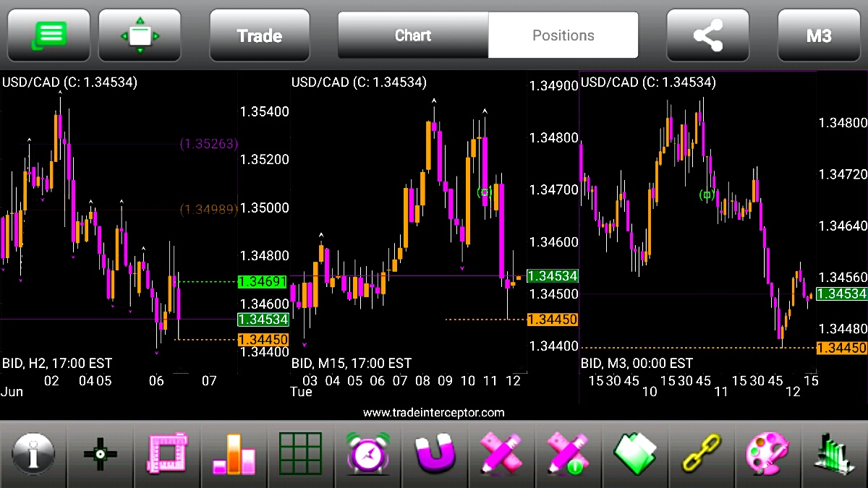868x488 pixels.
Task: Click the BID, M15, 17:00 EST label
Action: [x=352, y=363]
